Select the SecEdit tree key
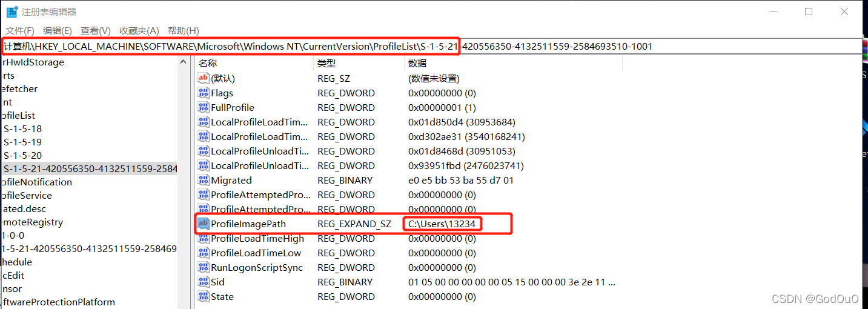The height and width of the screenshot is (309, 868). (12, 275)
